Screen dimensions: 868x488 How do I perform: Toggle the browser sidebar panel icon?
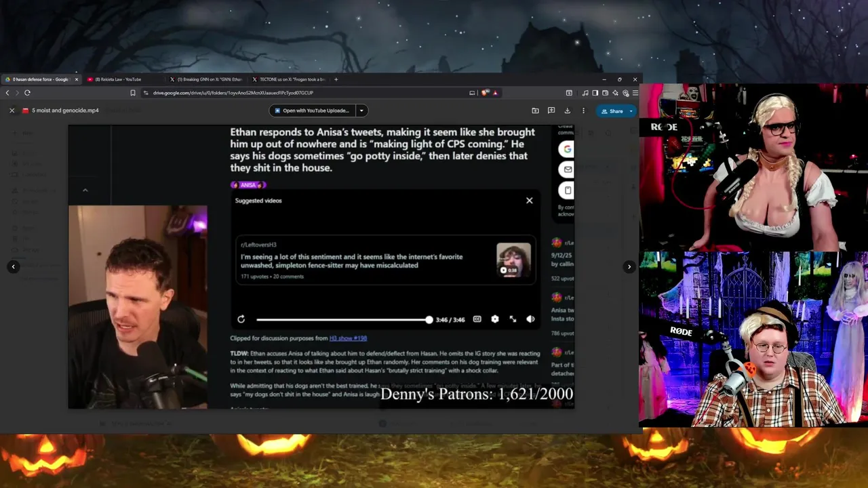click(595, 93)
